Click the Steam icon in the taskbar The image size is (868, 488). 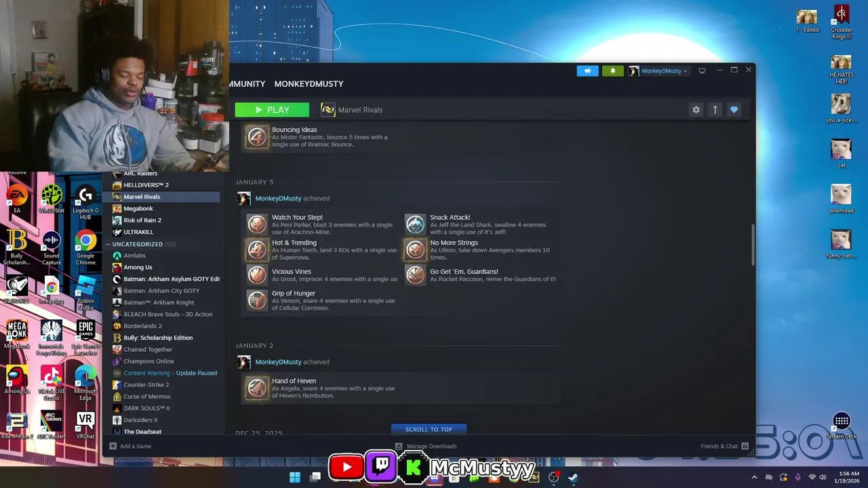pos(573,477)
